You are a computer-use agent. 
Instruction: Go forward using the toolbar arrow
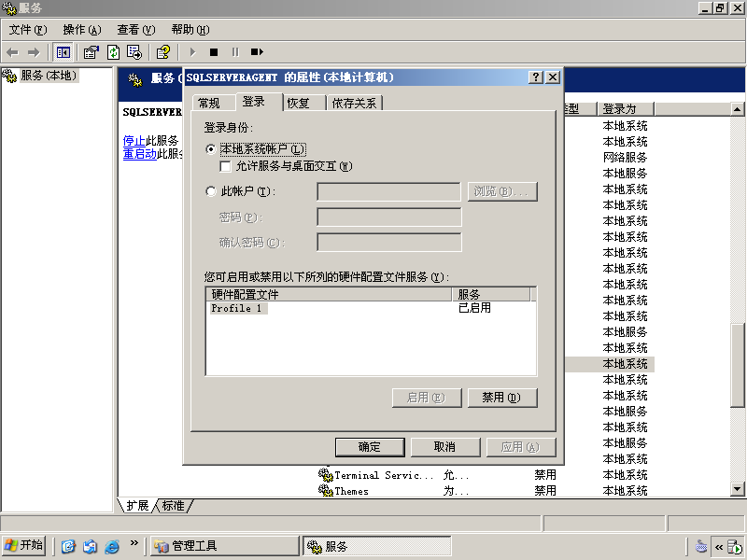(34, 52)
